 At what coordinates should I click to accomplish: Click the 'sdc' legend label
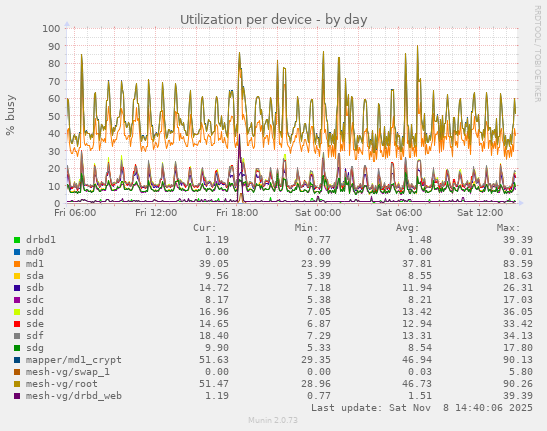point(35,300)
